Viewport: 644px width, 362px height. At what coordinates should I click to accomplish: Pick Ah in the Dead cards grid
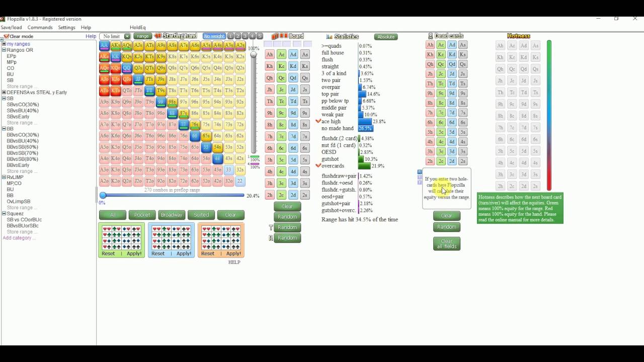coord(430,45)
